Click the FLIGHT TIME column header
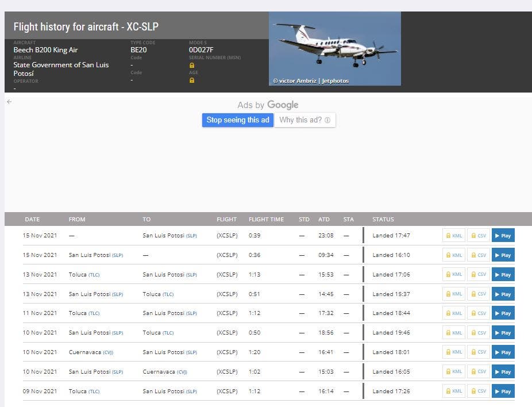The width and height of the screenshot is (532, 407). coord(266,220)
